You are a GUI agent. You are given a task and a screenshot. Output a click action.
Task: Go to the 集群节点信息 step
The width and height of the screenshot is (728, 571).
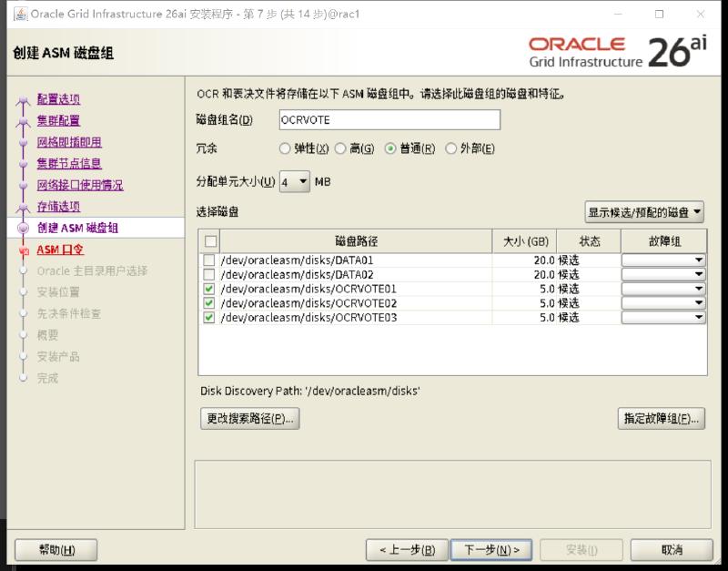pyautogui.click(x=69, y=164)
